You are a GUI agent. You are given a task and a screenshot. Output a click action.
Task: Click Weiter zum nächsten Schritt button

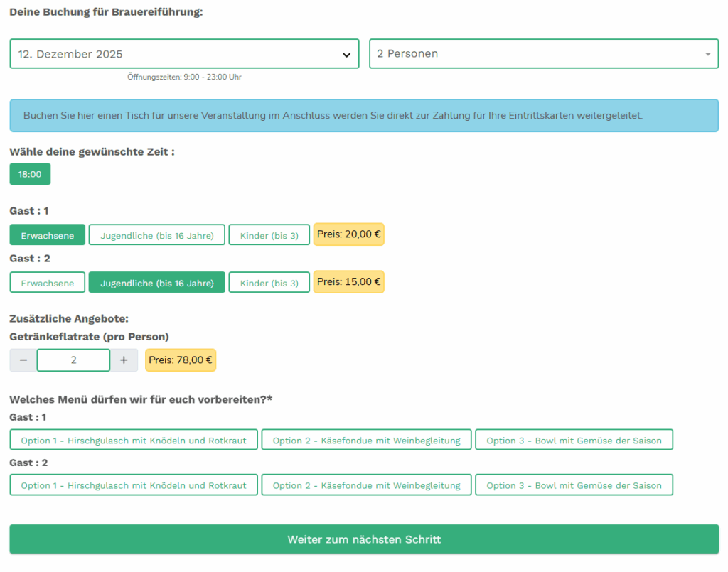coord(364,539)
